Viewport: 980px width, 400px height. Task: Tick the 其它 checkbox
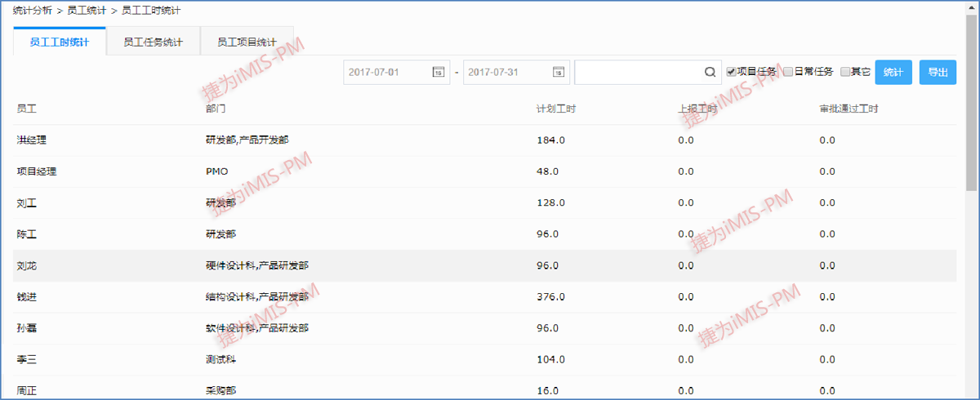(845, 72)
